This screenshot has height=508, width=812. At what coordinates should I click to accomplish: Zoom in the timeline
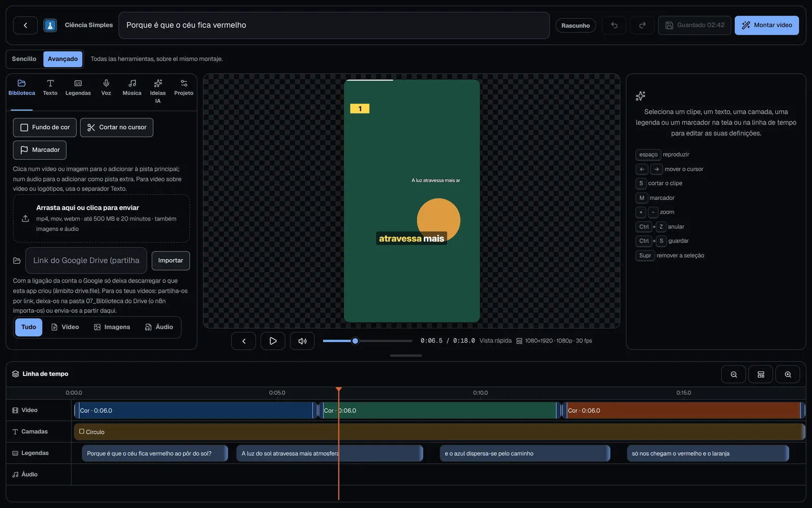click(788, 374)
